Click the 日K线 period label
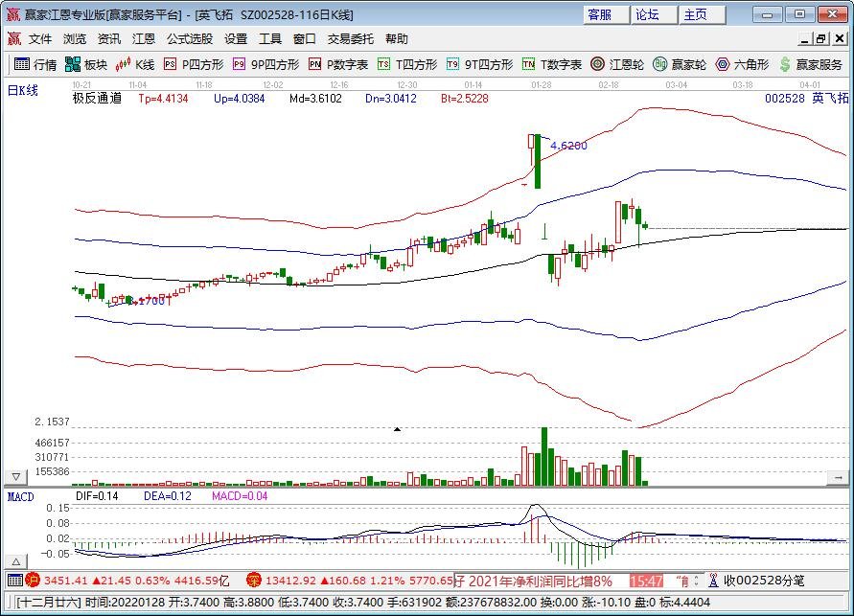The width and height of the screenshot is (854, 616). point(22,90)
